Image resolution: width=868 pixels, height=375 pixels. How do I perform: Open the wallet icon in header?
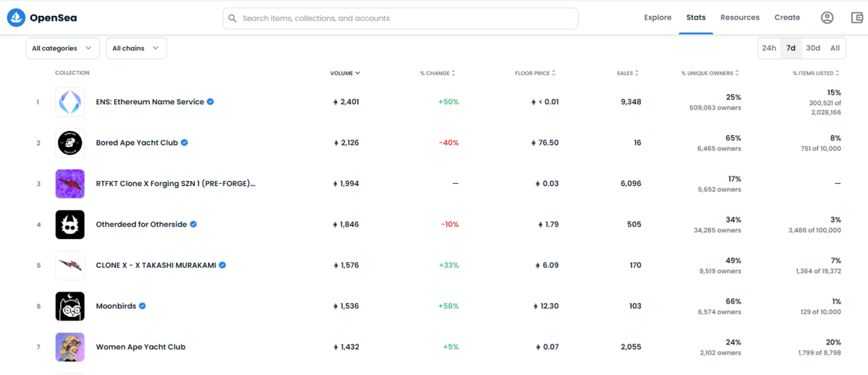(857, 17)
